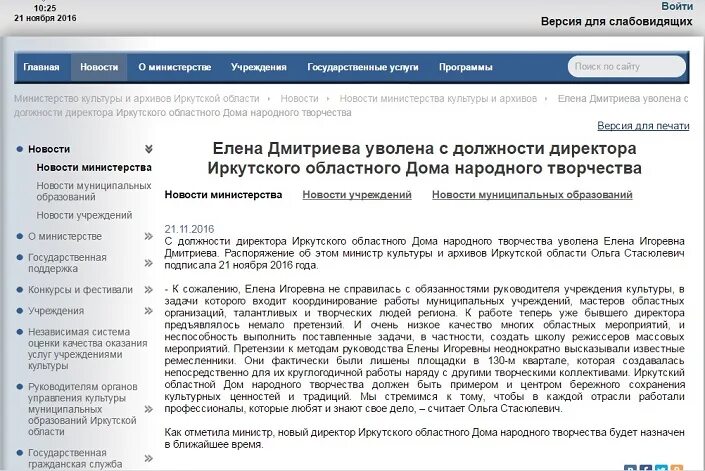Expand the Конкурсы и фестивали sidebar chevron
Screen dimensions: 705x471
148,290
